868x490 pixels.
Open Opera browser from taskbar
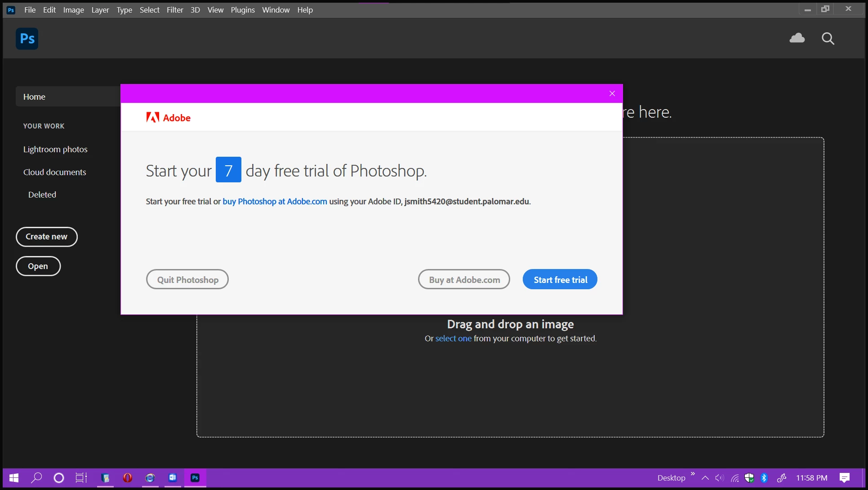(x=128, y=477)
